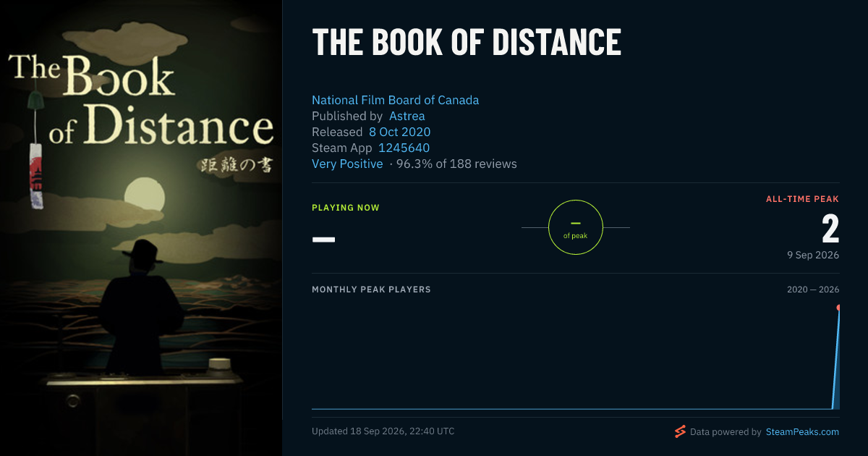Click the Very Positive review rating

pos(347,164)
